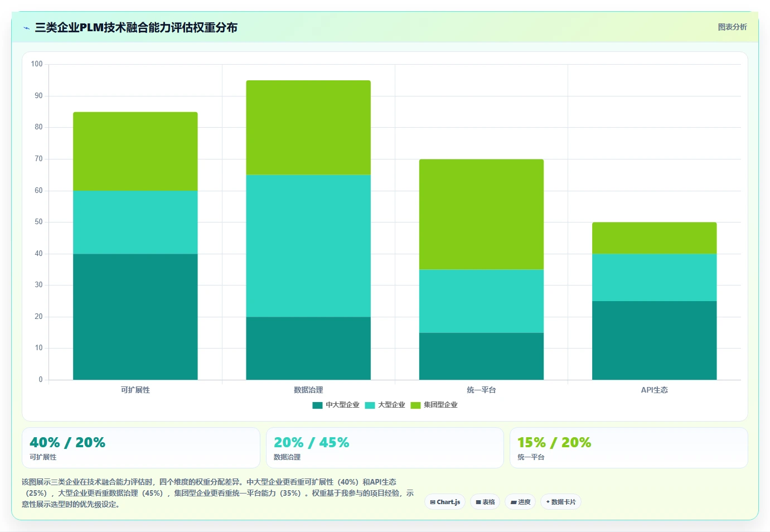Click the turquoise 统一平台 bar segment

point(481,301)
